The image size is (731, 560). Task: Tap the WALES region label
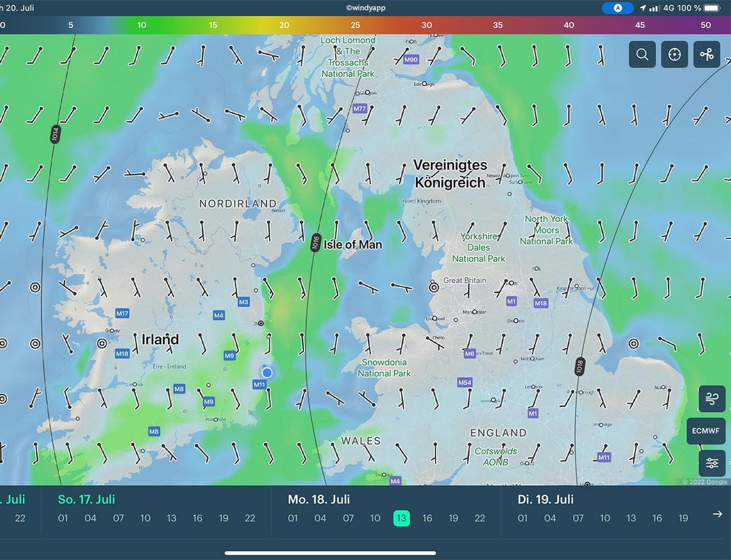pyautogui.click(x=361, y=441)
